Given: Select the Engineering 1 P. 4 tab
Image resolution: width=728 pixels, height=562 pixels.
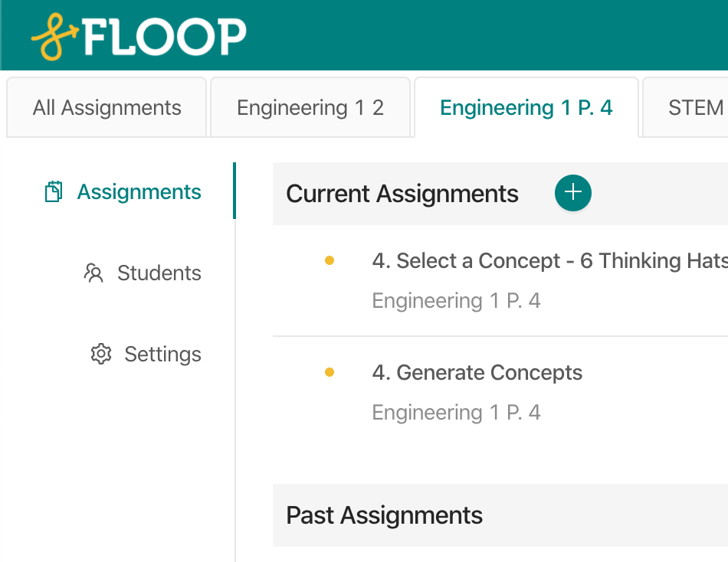Looking at the screenshot, I should (x=526, y=108).
